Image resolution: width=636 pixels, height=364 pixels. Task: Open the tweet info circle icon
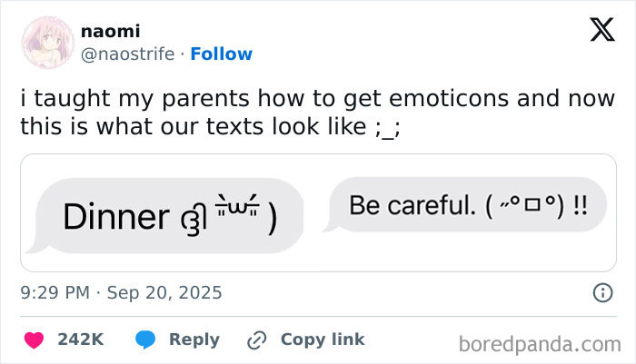[x=601, y=293]
